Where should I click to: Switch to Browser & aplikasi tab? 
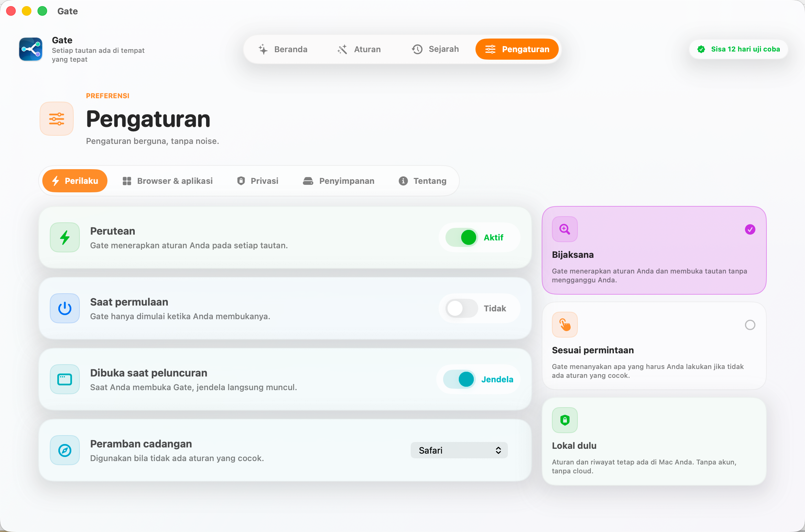(167, 181)
